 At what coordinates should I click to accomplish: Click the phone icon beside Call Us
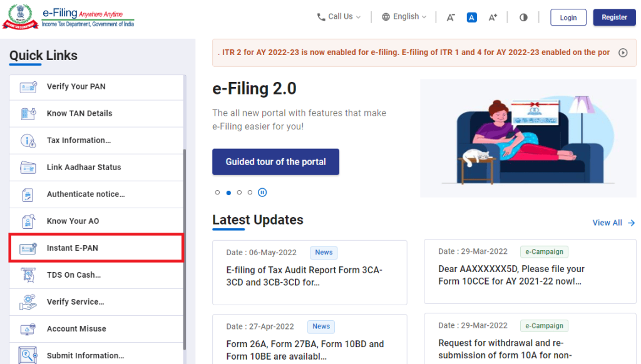[x=321, y=17]
